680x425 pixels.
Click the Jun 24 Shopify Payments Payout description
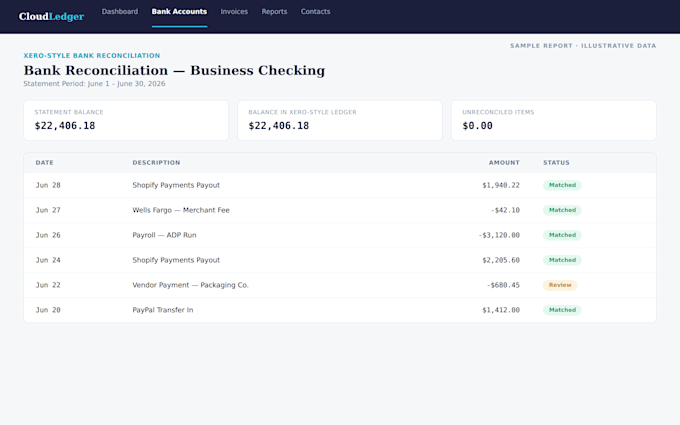coord(176,260)
